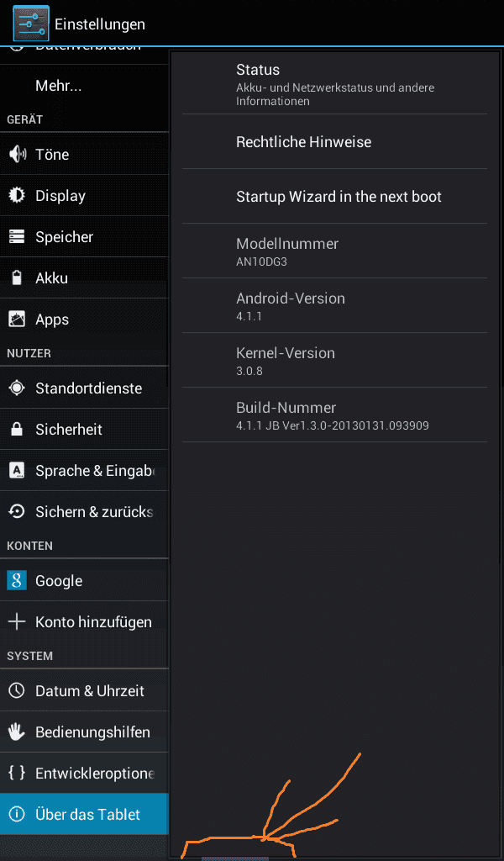Open Rechtliche Hinweise legal page
This screenshot has height=861, width=504.
[x=334, y=141]
